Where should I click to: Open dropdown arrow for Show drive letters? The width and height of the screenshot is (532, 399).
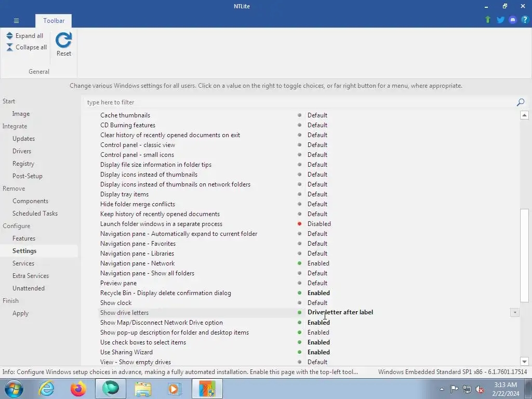[514, 312]
